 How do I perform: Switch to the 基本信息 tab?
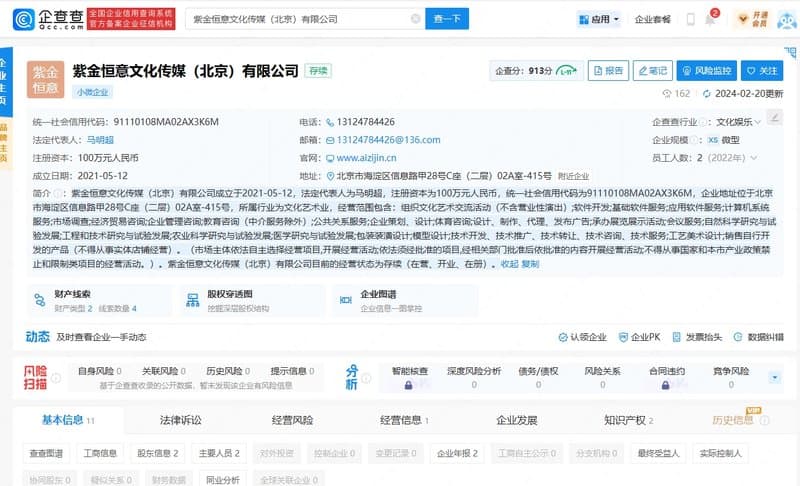(68, 420)
